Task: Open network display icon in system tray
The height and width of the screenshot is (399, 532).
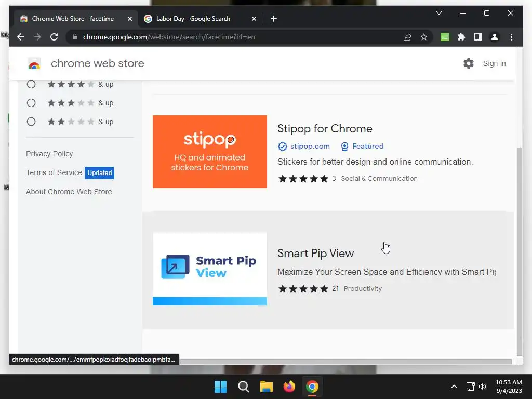Action: [470, 387]
